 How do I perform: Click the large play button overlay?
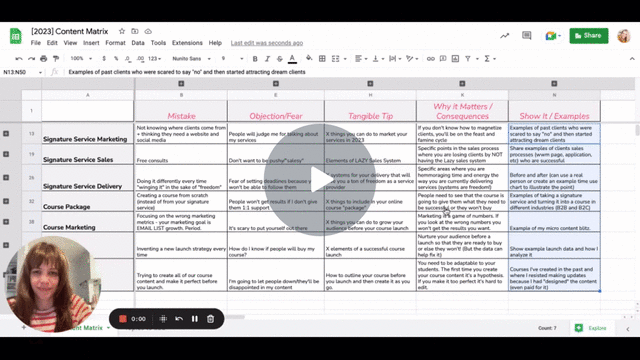point(320,180)
